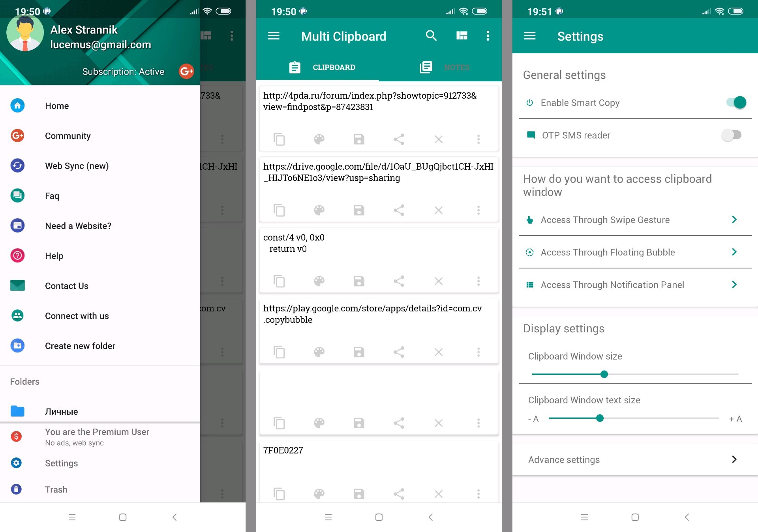Screen dimensions: 758x532
Task: Expand Access Through Swipe Gesture
Action: click(x=635, y=220)
